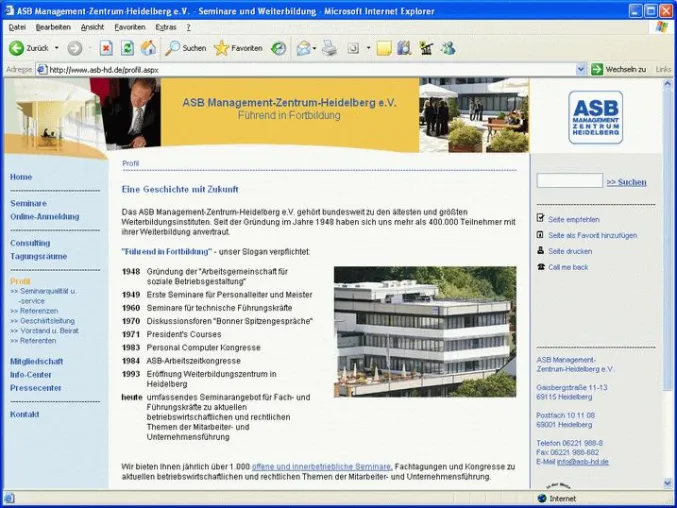Click the History clock icon
The image size is (677, 508).
point(278,48)
